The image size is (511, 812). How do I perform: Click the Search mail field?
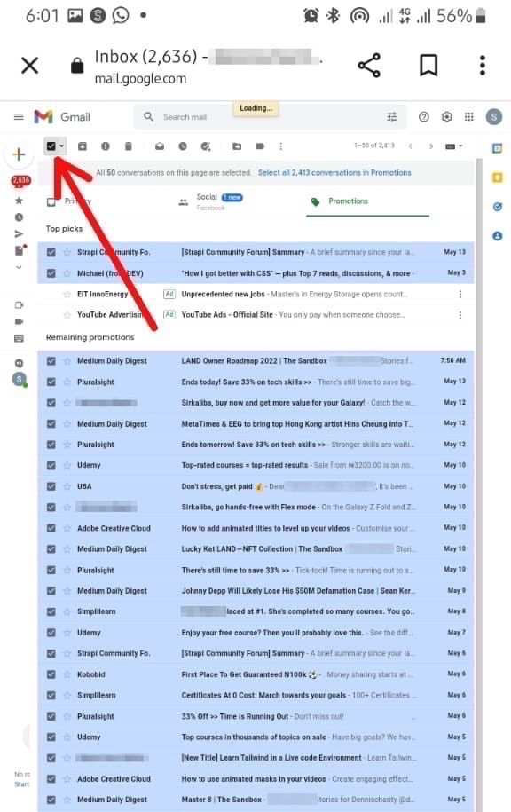click(x=269, y=117)
